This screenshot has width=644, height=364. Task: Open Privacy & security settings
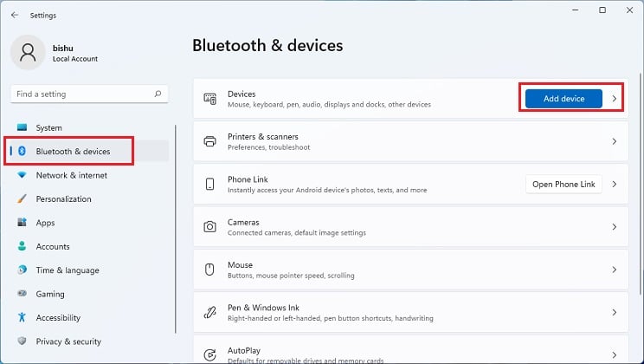89,341
